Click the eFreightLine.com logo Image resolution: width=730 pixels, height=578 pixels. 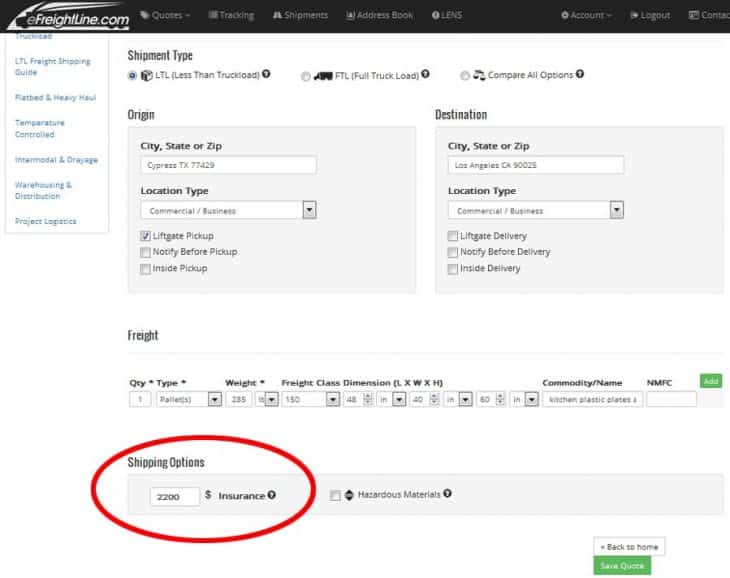[68, 16]
